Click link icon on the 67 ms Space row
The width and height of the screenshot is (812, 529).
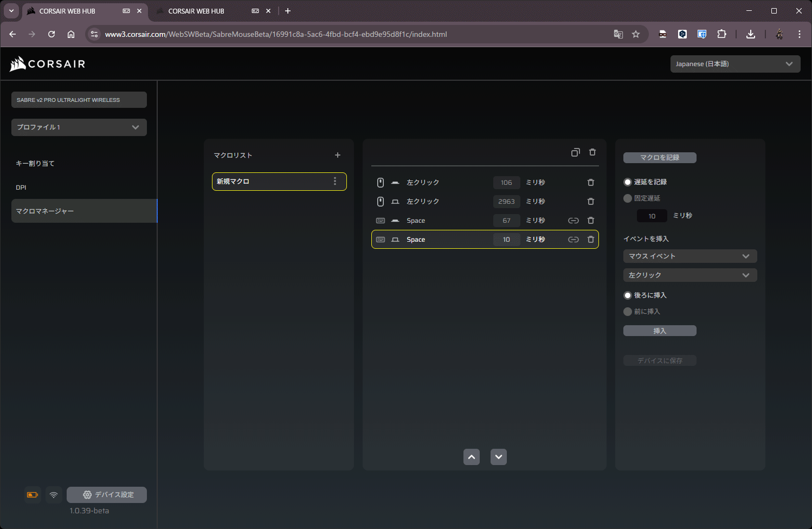[x=573, y=221]
